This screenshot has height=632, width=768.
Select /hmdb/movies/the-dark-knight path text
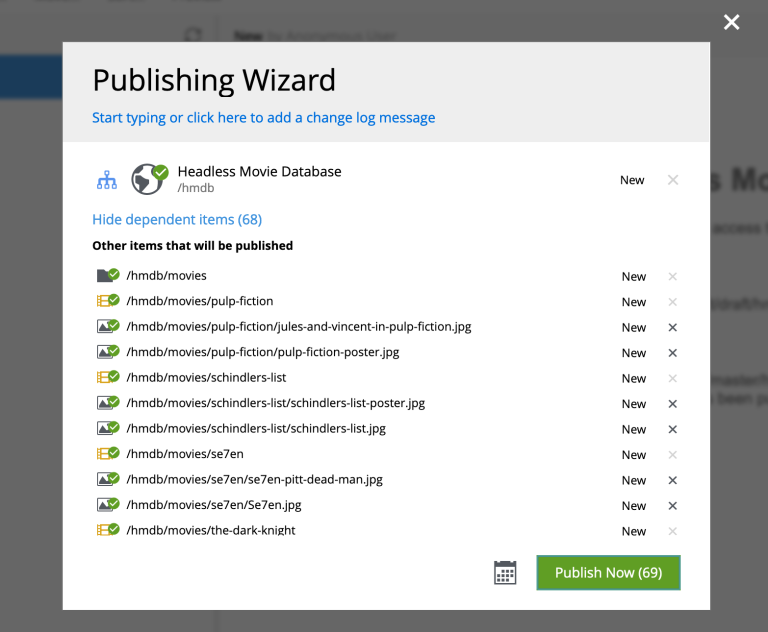point(211,530)
